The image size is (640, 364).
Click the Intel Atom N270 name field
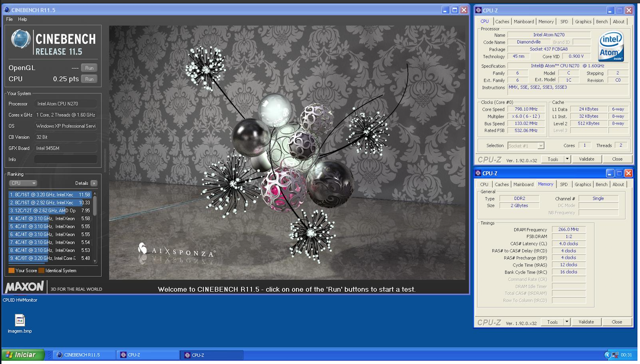coord(549,35)
